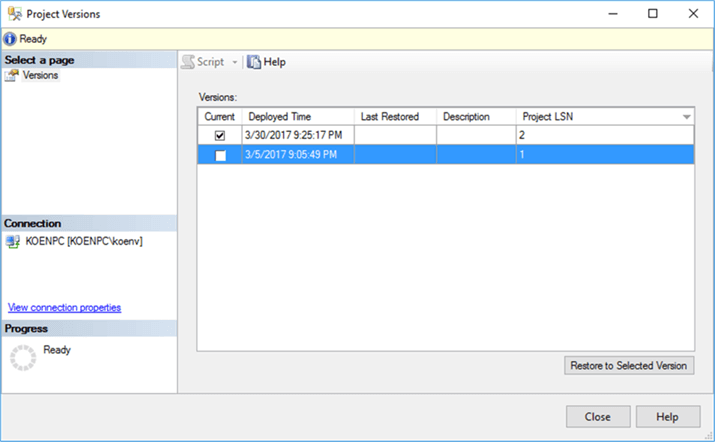Open the Script dropdown arrow
Viewport: 715px width, 442px height.
tap(235, 62)
